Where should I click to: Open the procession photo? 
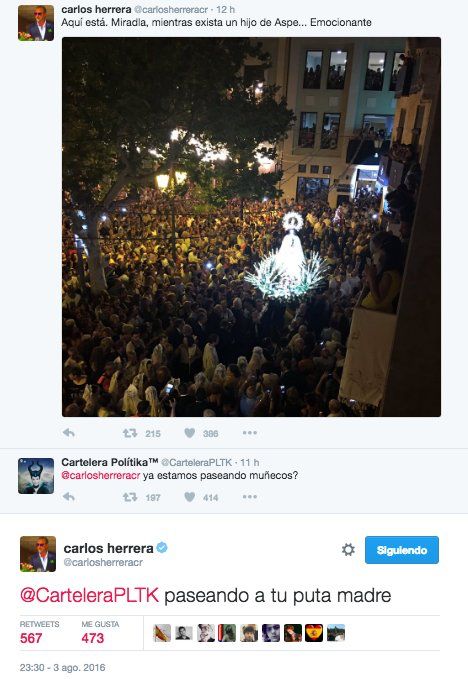(x=252, y=227)
